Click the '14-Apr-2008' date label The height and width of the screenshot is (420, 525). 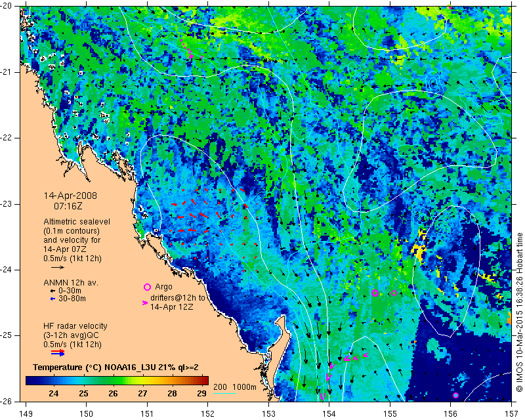(x=70, y=196)
